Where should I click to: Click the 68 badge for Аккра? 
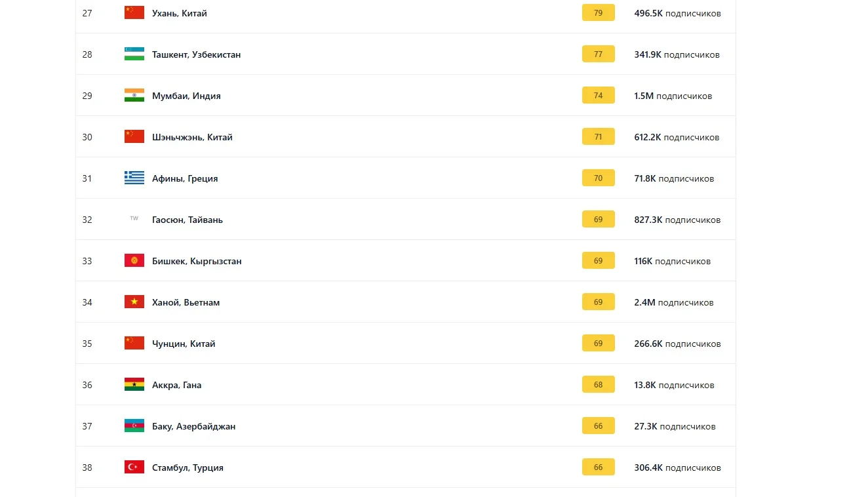[x=598, y=385]
